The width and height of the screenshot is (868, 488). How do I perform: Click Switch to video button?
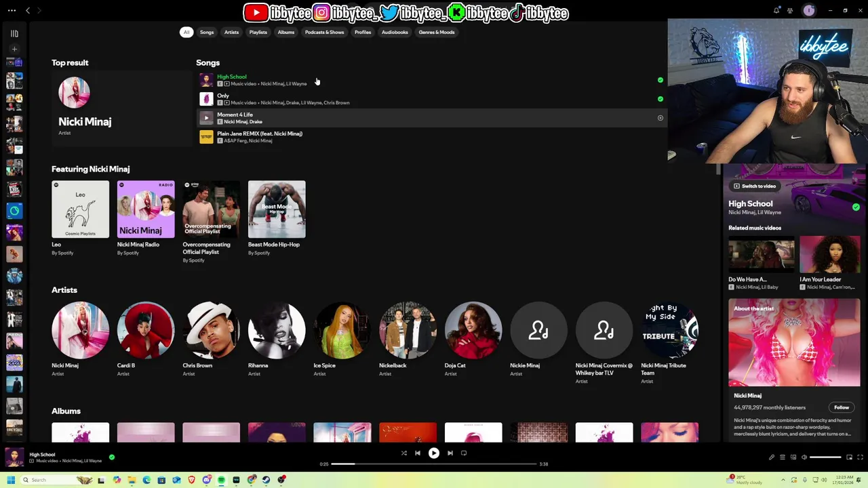[x=754, y=186]
